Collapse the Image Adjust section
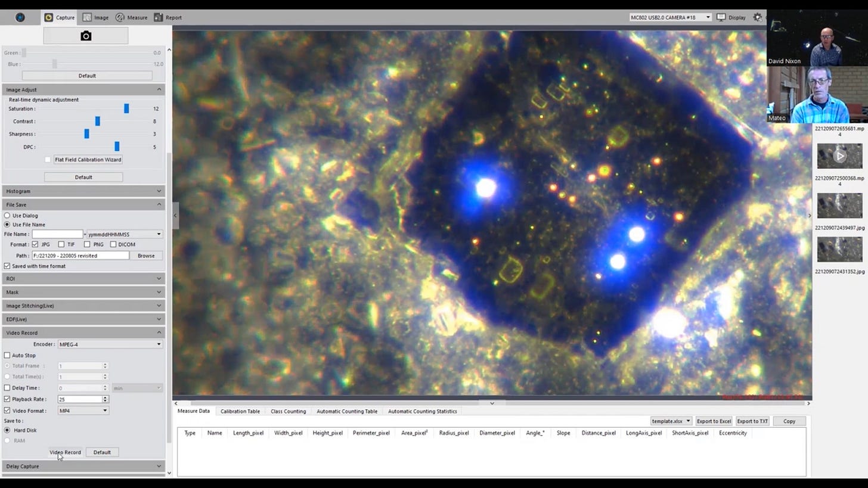 tap(83, 89)
